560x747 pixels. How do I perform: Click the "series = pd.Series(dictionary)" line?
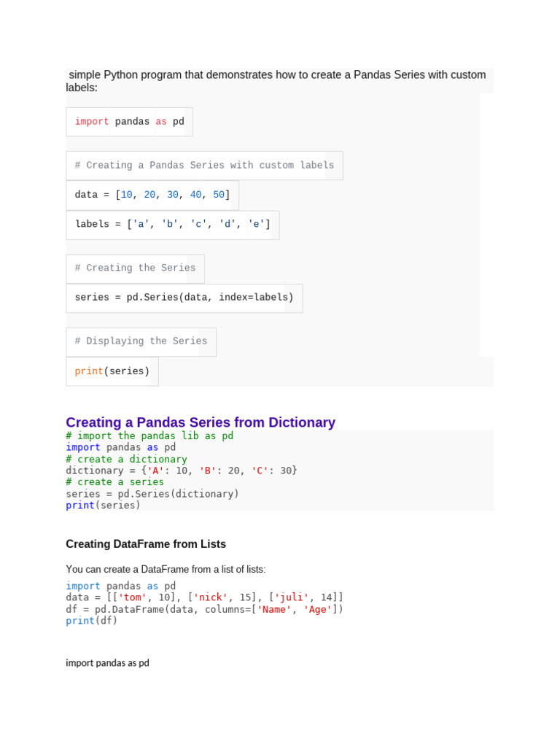152,494
